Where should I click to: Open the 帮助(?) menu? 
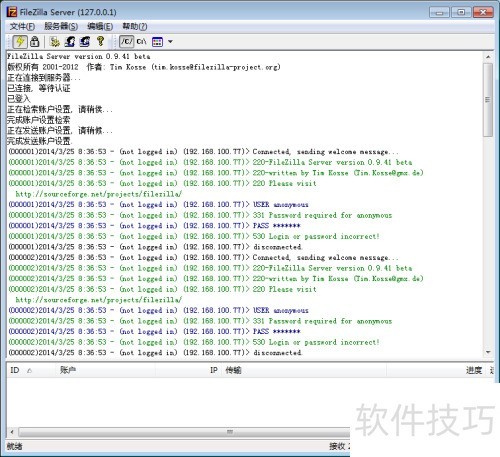[135, 26]
